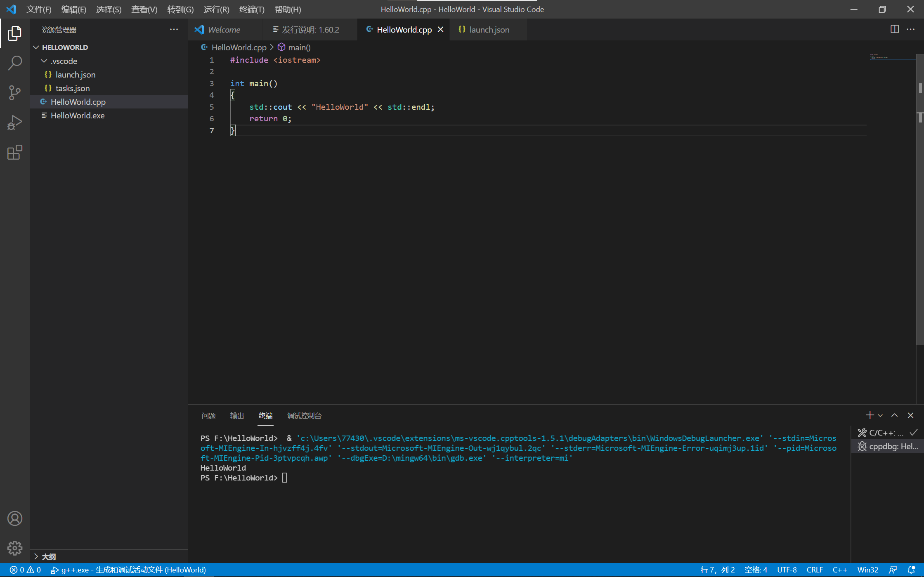Change indentation via Spaces: 4 status item
The height and width of the screenshot is (577, 924).
756,570
